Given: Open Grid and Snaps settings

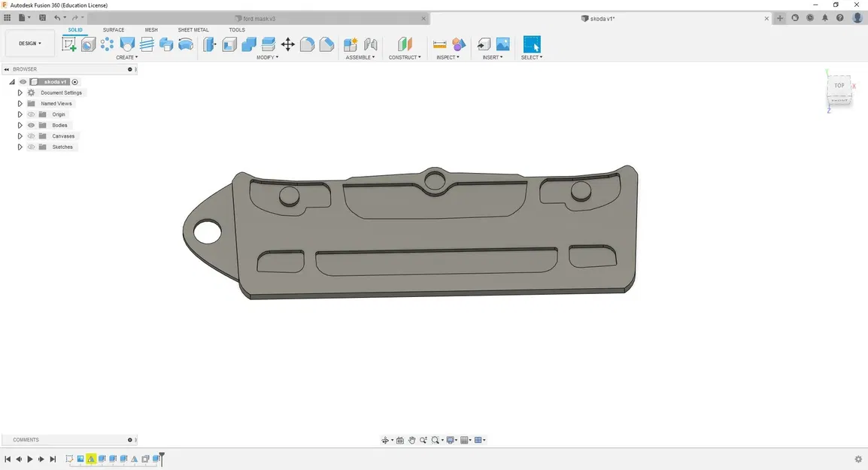Looking at the screenshot, I should [464, 440].
